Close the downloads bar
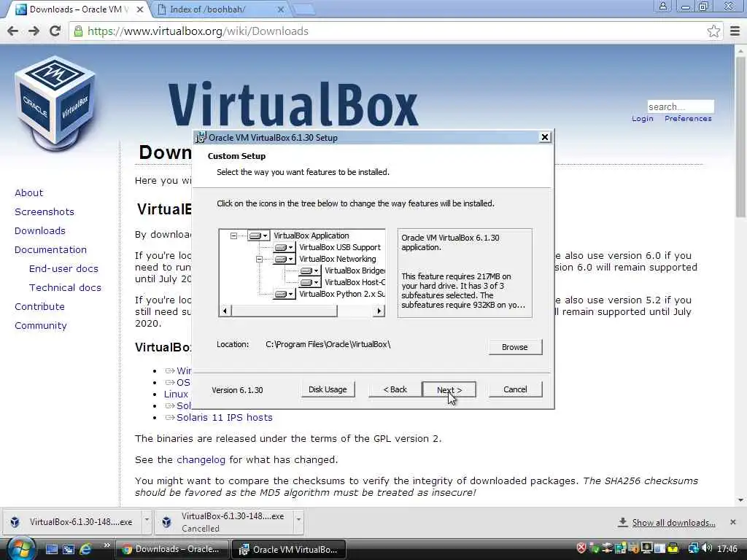 [x=732, y=522]
